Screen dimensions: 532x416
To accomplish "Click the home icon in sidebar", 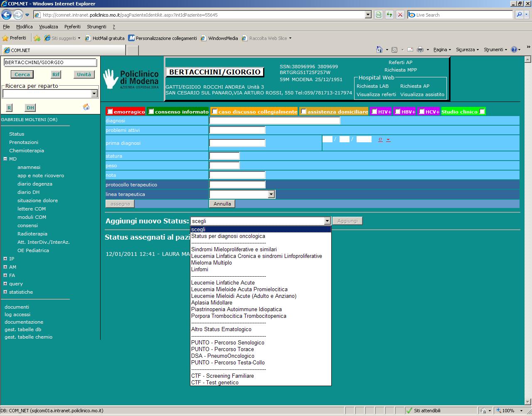I will 86,107.
